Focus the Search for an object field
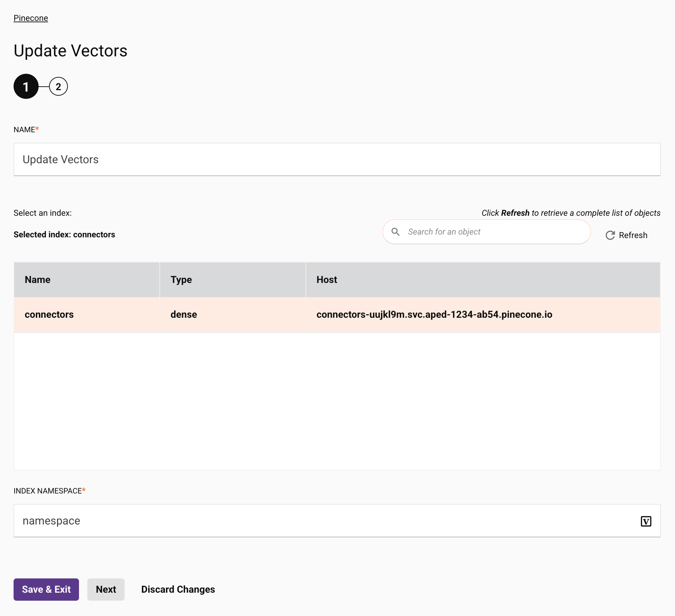 pyautogui.click(x=486, y=232)
